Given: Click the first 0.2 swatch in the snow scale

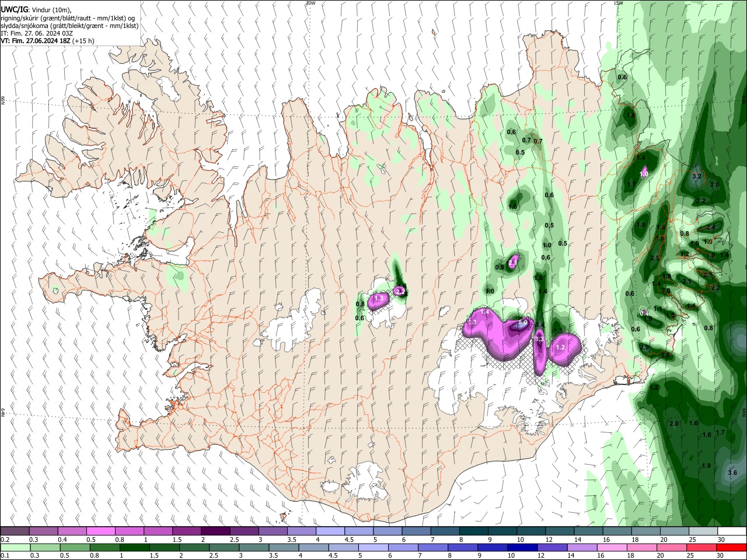Looking at the screenshot, I should click(x=15, y=531).
